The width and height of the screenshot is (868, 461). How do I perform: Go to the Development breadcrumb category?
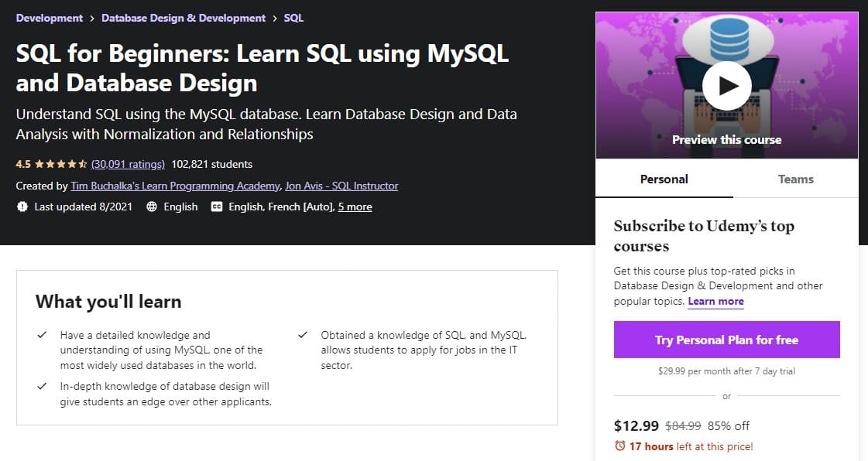click(50, 18)
